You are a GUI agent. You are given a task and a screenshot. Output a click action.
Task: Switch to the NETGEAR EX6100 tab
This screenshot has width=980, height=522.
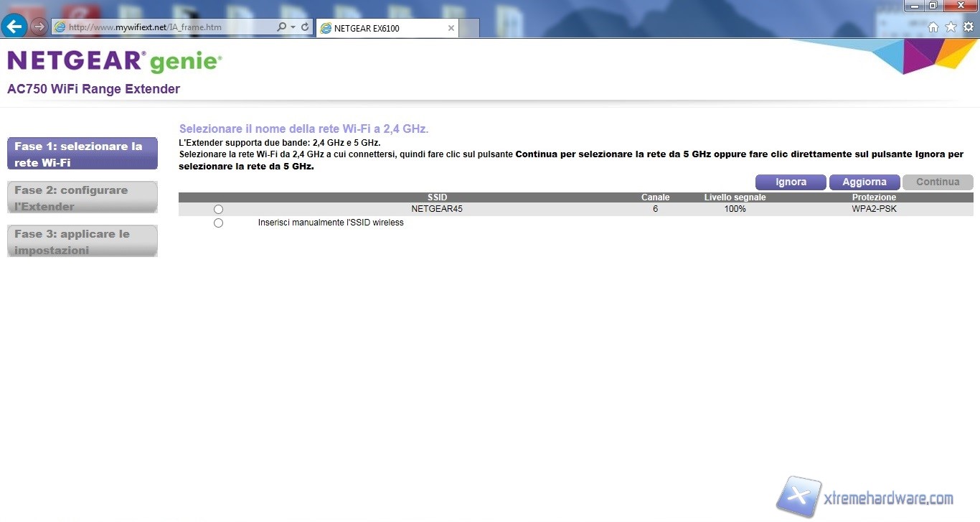(x=380, y=28)
